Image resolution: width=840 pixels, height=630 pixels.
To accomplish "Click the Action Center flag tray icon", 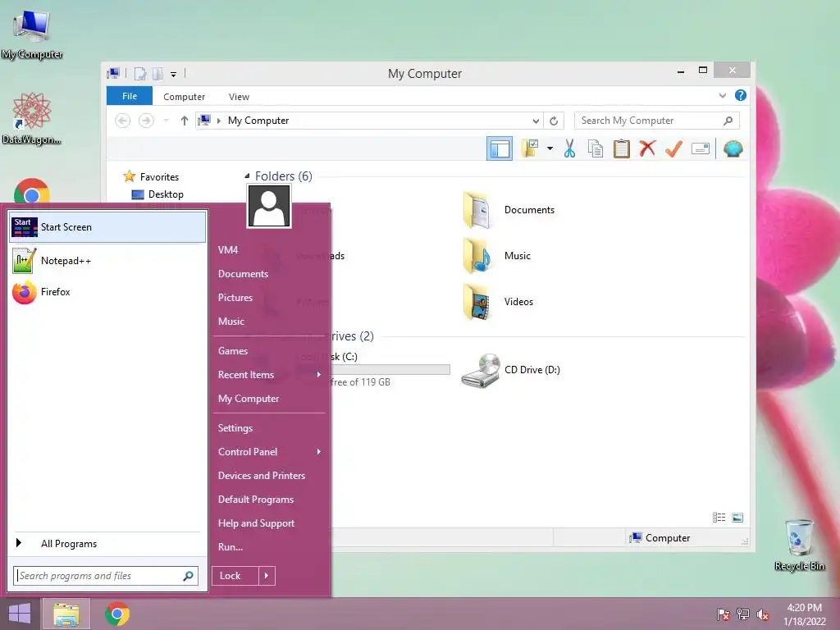I will click(x=723, y=614).
